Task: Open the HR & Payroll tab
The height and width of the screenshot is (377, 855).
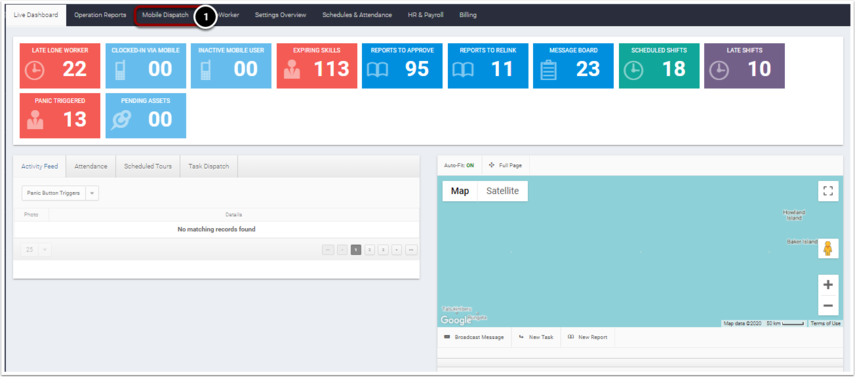Action: point(425,15)
